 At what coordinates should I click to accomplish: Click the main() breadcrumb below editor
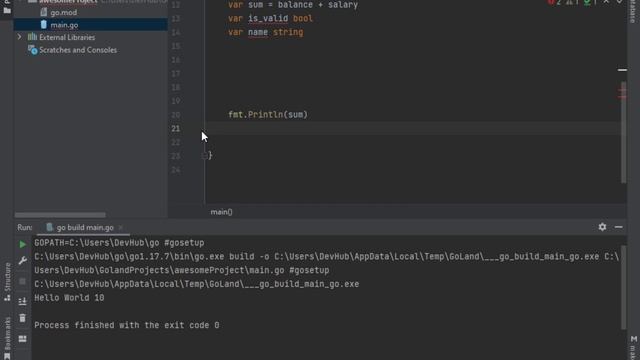[x=221, y=212]
